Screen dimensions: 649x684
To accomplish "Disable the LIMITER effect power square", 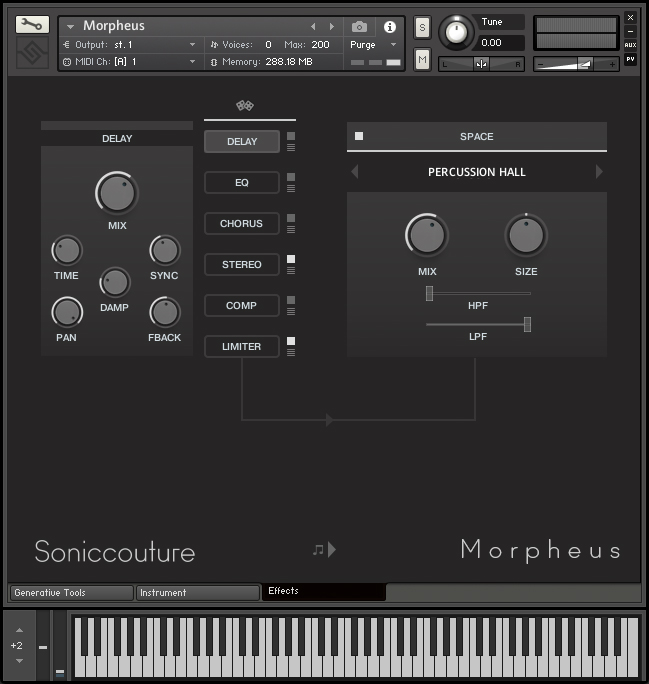I will click(x=291, y=341).
